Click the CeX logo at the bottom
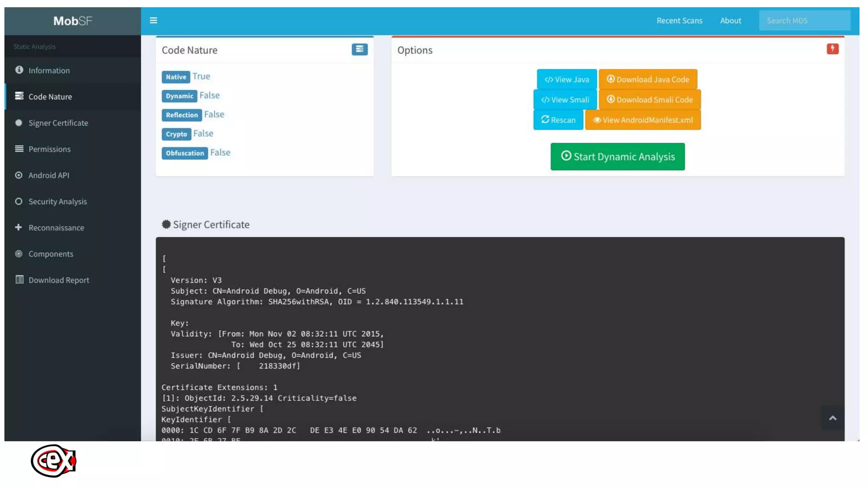Image resolution: width=868 pixels, height=488 pixels. [53, 461]
